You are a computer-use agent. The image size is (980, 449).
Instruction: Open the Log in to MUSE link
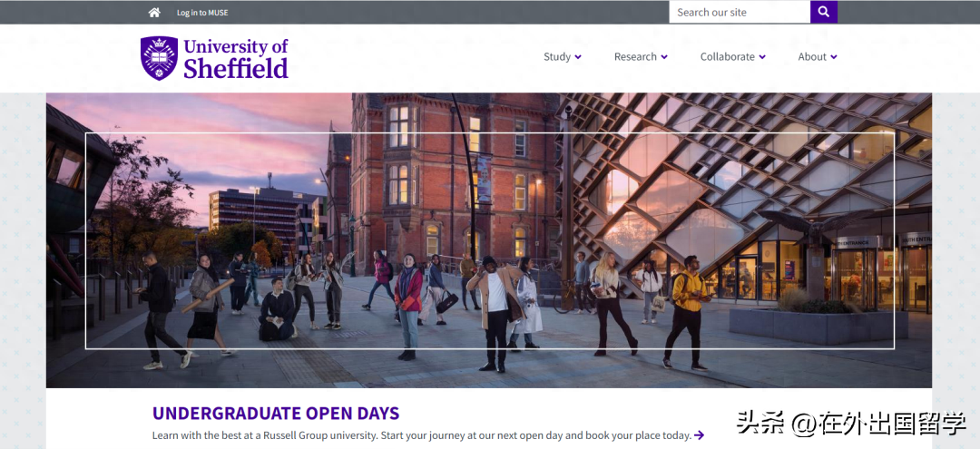click(x=202, y=13)
